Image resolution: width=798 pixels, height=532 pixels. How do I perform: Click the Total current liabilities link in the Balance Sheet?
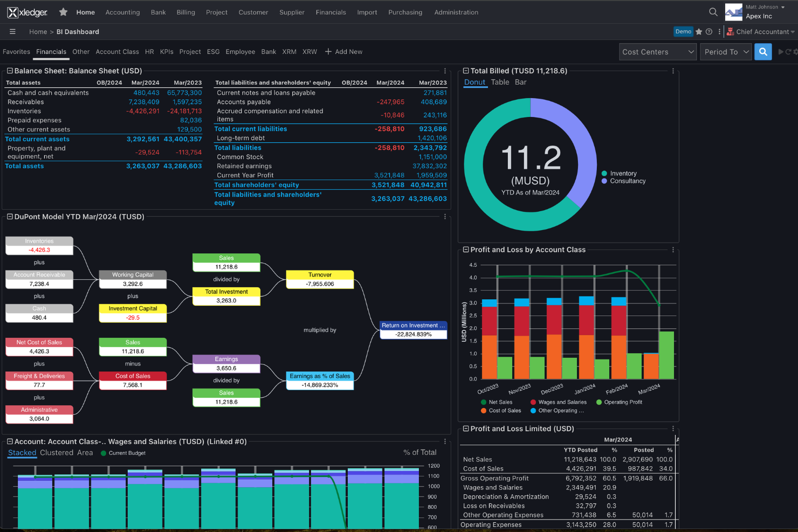[x=250, y=129]
